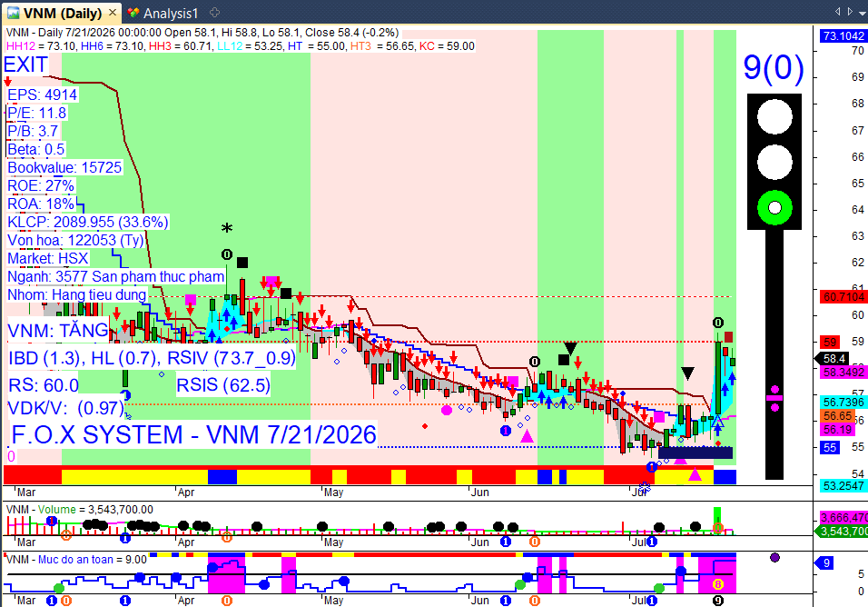Click the purple dot right of safety pane
Viewport: 868px width, 607px height.
click(x=774, y=557)
